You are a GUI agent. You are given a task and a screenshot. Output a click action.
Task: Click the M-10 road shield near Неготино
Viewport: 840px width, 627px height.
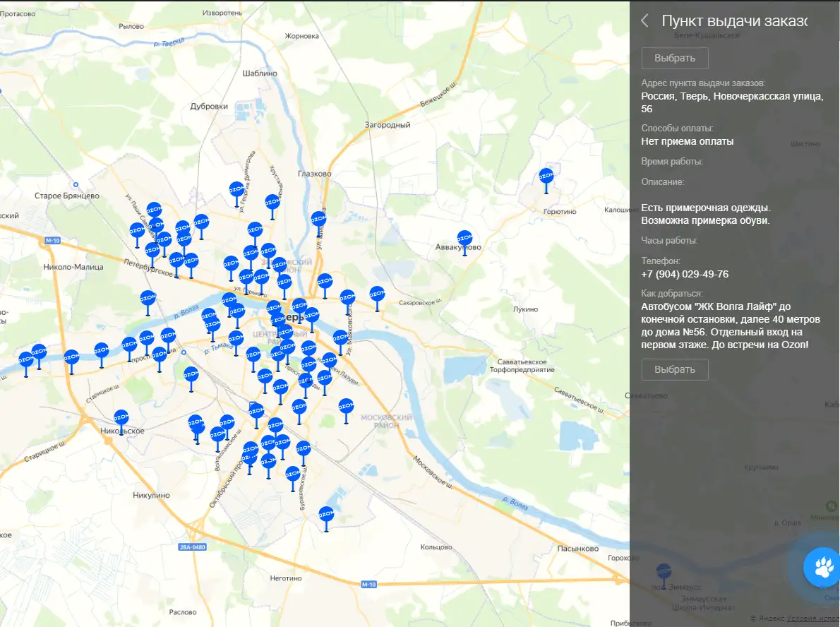[368, 584]
